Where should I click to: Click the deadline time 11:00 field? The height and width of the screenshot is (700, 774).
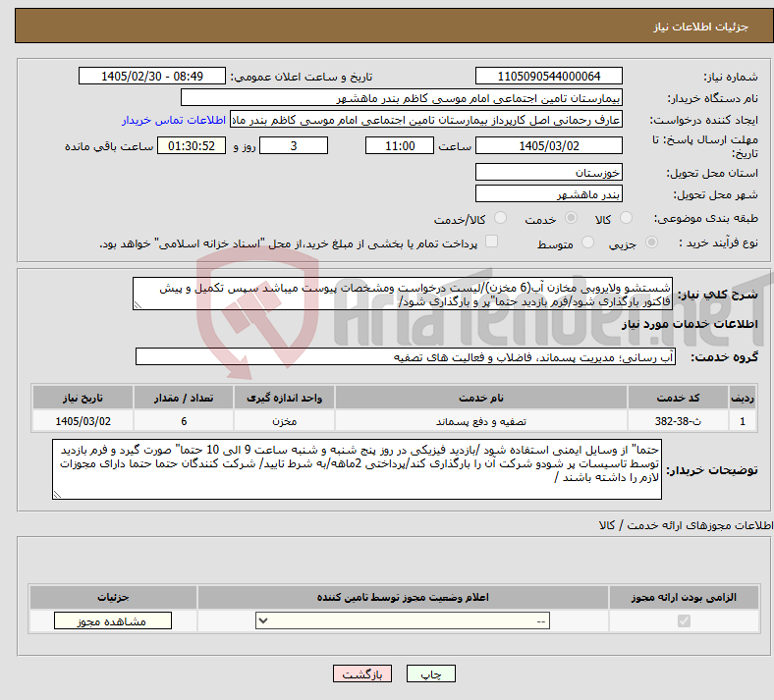coord(400,145)
